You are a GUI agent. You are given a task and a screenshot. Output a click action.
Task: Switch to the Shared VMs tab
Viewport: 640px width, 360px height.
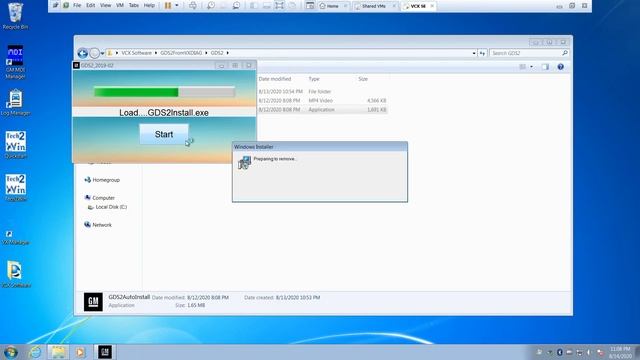coord(374,6)
